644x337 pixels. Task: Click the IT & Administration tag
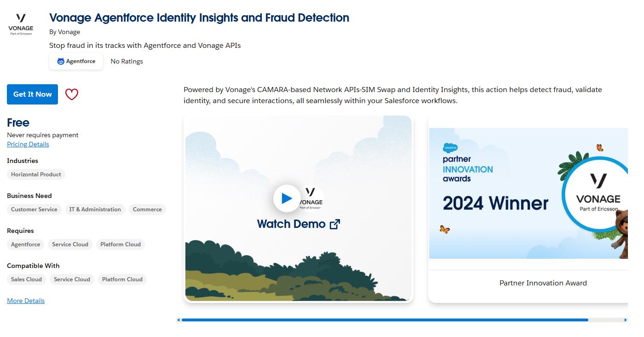coord(95,209)
